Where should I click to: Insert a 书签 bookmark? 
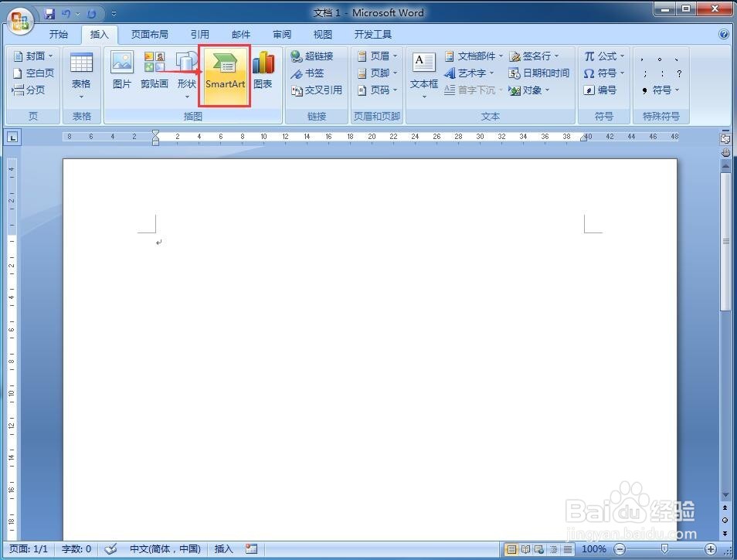point(307,73)
